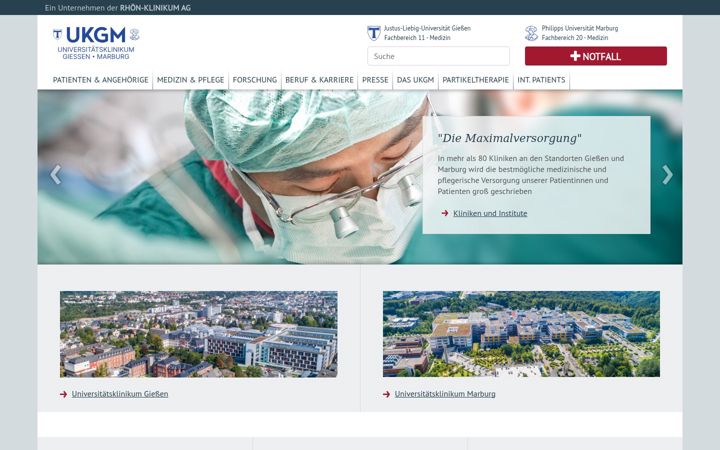This screenshot has width=720, height=450.
Task: Click the UKGM logo in the header
Action: pos(96,43)
